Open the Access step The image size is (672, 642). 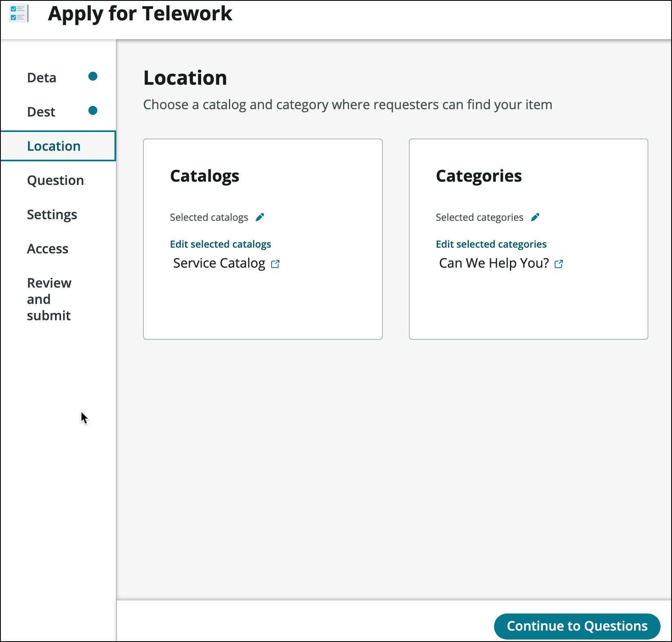(48, 248)
